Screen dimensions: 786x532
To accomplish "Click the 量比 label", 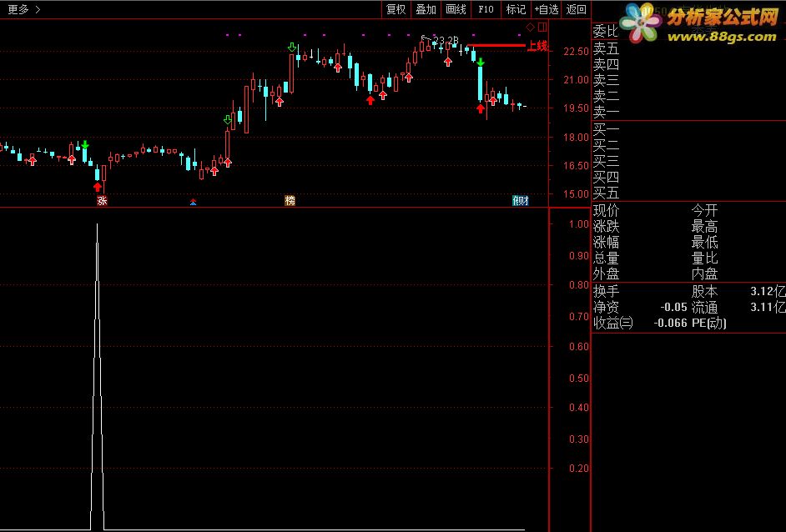I will (704, 258).
